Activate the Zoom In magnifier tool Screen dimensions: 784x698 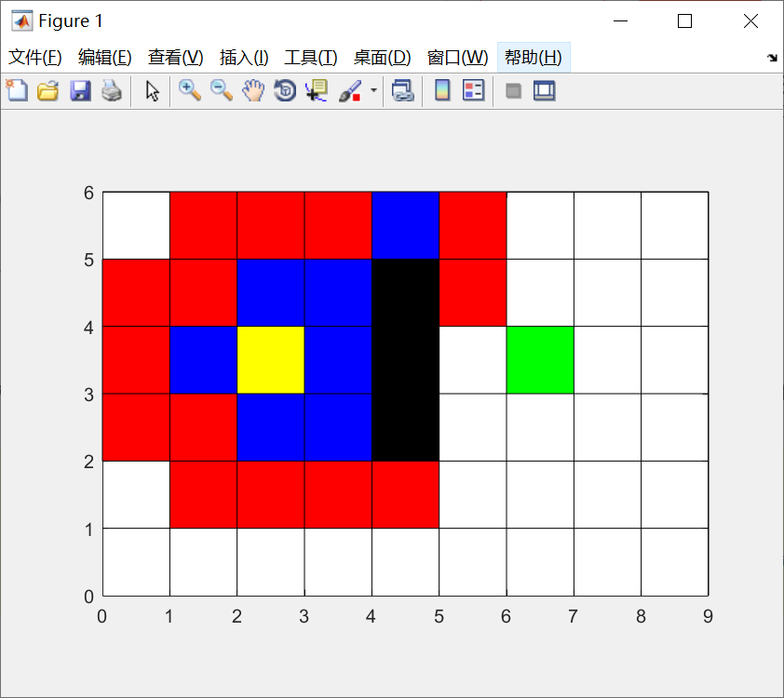(190, 91)
